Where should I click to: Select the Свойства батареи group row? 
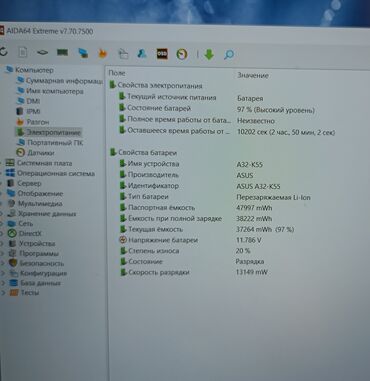point(143,152)
